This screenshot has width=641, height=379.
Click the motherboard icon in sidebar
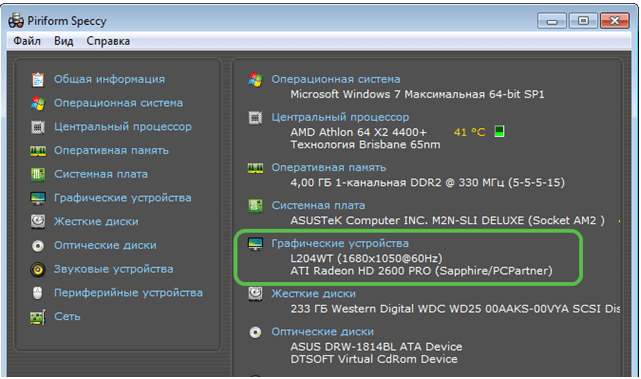click(38, 175)
